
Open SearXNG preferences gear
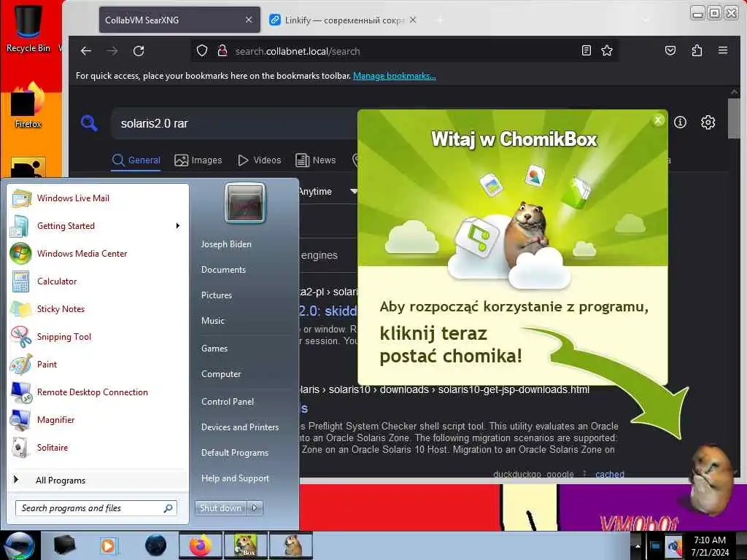pyautogui.click(x=708, y=122)
